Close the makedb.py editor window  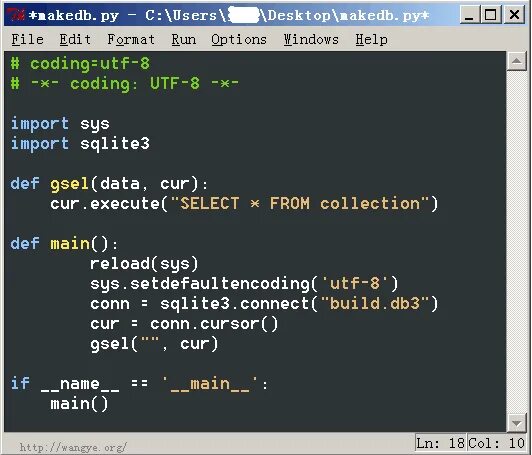(x=514, y=15)
